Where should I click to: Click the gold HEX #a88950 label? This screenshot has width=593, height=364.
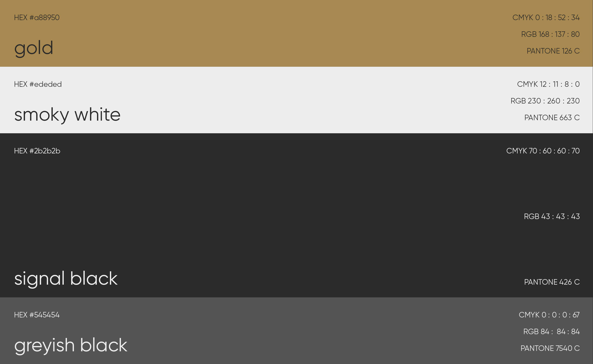pyautogui.click(x=37, y=18)
